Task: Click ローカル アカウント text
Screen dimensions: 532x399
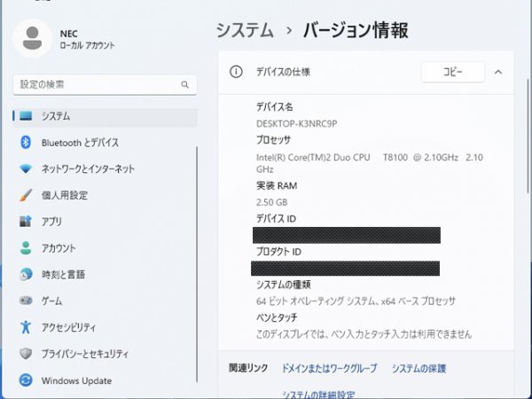Action: [x=87, y=45]
